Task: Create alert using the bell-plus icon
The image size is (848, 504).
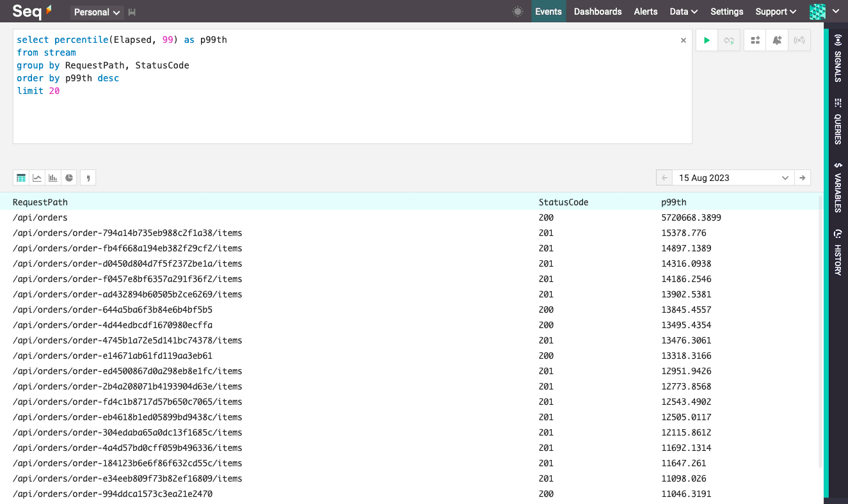Action: coord(777,40)
